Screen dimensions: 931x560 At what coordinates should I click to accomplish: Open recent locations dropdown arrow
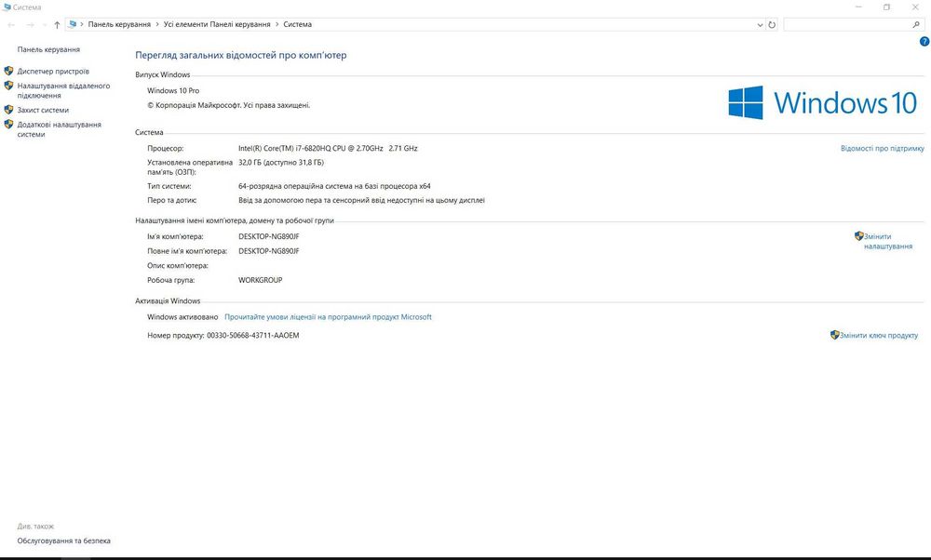[x=44, y=25]
